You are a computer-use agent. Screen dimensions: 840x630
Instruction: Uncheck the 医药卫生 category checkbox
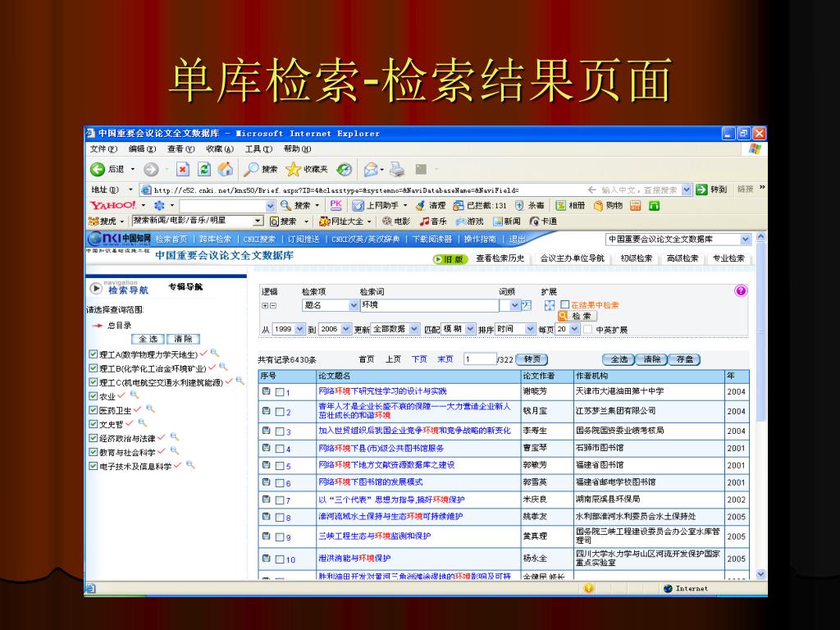93,410
